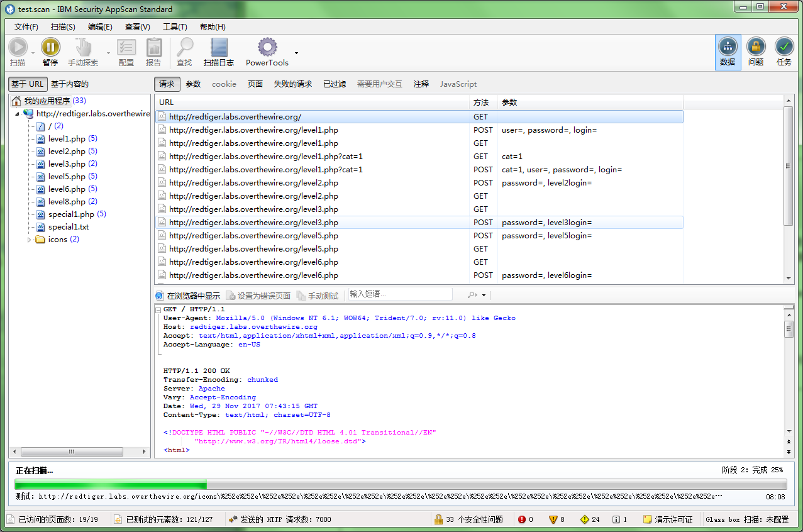The height and width of the screenshot is (532, 803).
Task: Sort by the URL column header
Action: click(312, 103)
